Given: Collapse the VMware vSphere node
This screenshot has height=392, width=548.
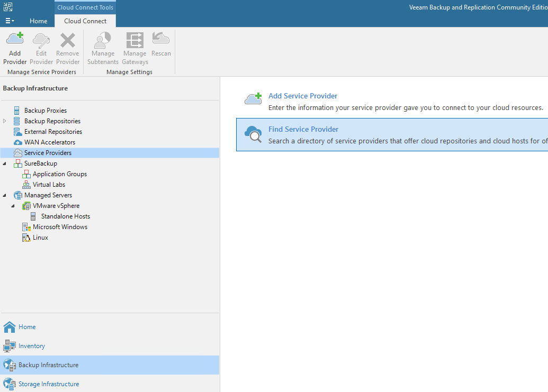Looking at the screenshot, I should [13, 206].
